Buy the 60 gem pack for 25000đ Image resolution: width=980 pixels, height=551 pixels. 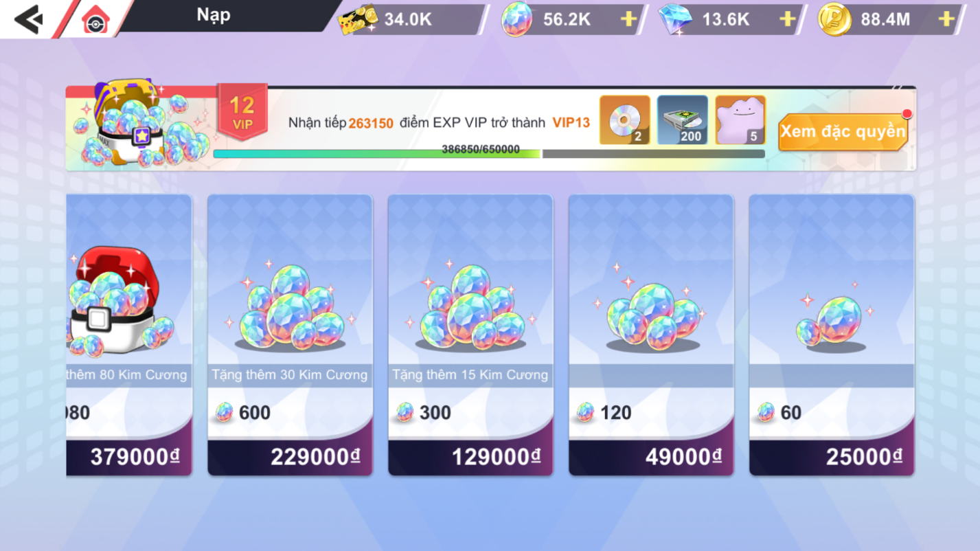coord(832,335)
